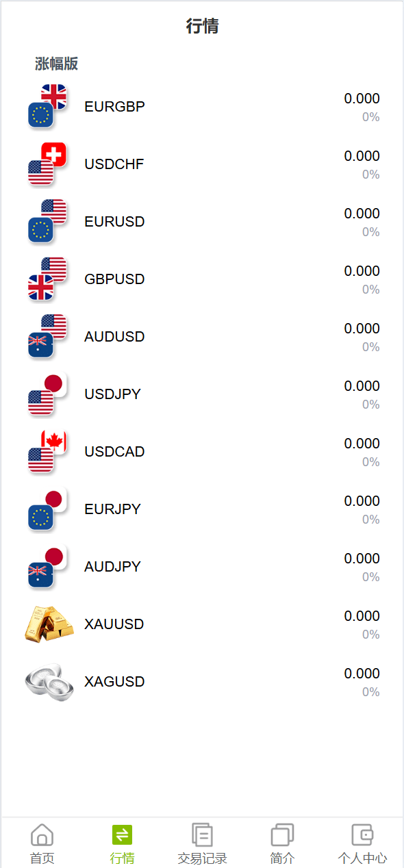
Task: Open the EURJPY pair label
Action: [112, 509]
